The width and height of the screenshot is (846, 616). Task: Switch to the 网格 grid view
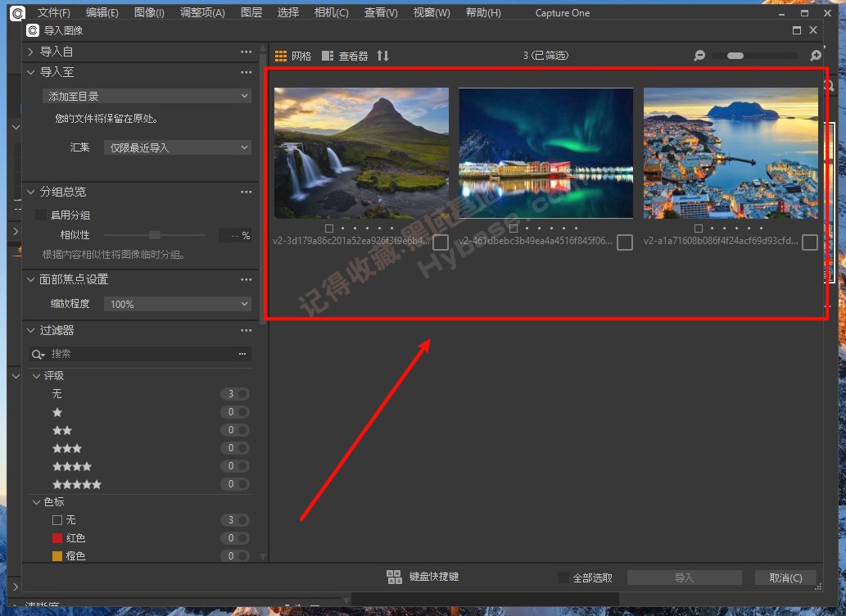click(x=293, y=56)
